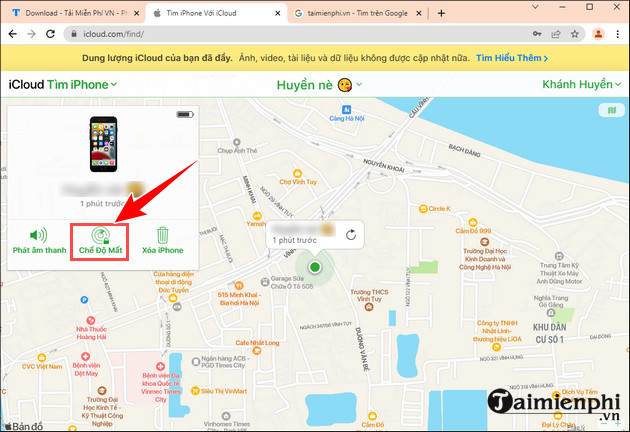Select Garage Sửa Chữa Ô Tô 505 marker

265,282
